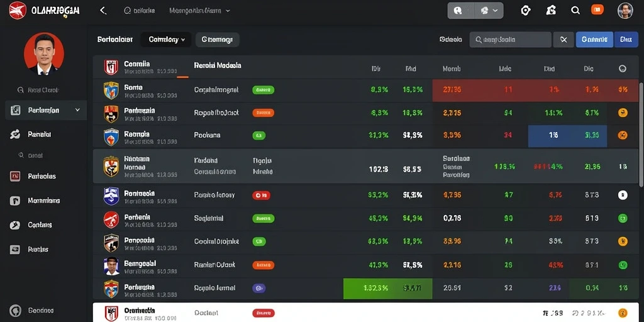Expand the Comilary dropdown
This screenshot has height=322, width=644.
[166, 40]
